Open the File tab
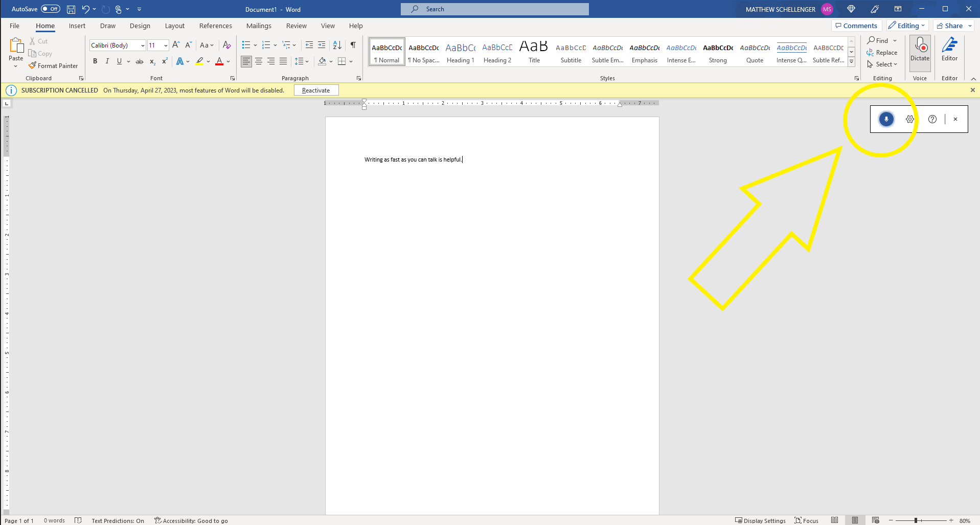The image size is (980, 525). click(x=14, y=26)
